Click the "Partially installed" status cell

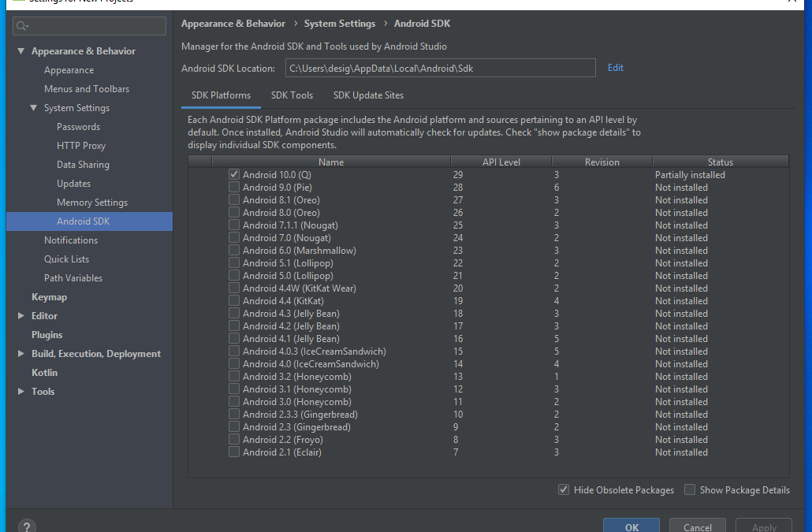[x=690, y=175]
